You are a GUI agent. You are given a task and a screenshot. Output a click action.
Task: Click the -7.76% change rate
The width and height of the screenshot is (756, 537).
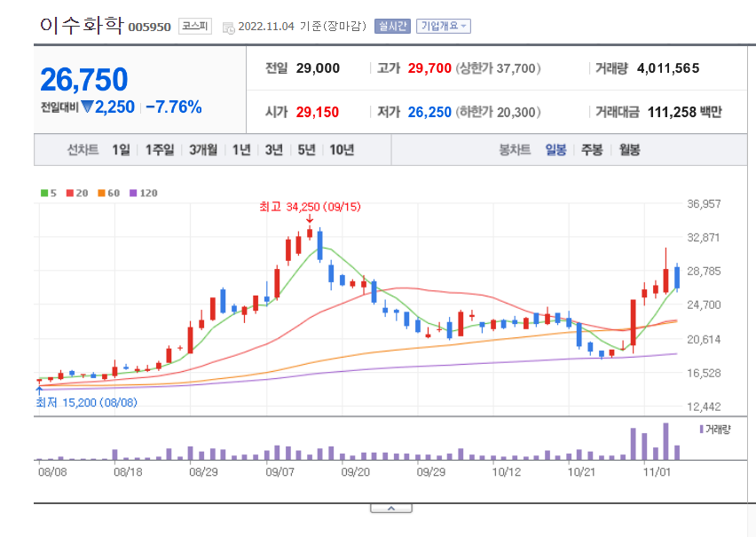tap(174, 107)
